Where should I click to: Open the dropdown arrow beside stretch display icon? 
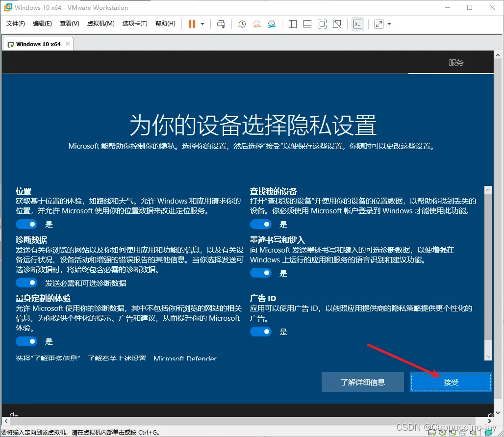point(389,24)
